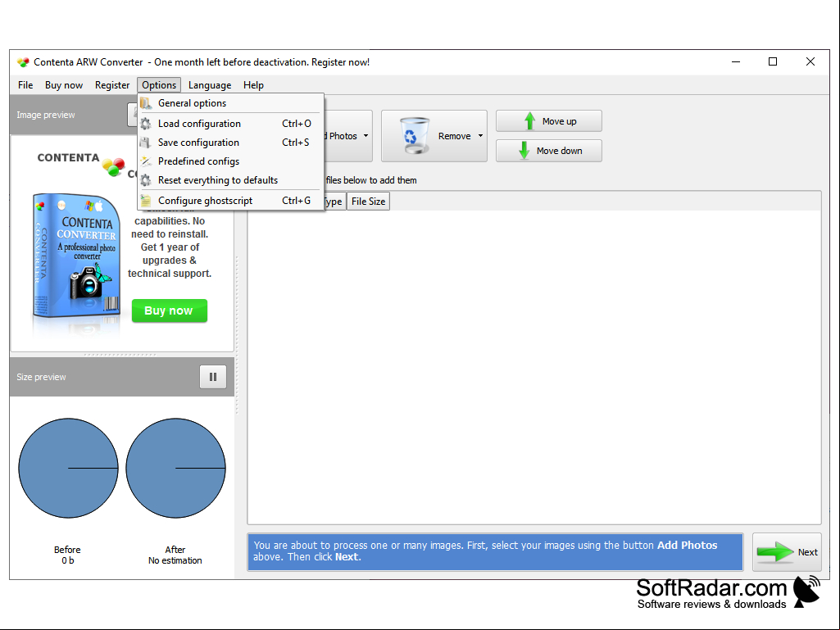Click the Predefined configs wand icon

pyautogui.click(x=146, y=161)
